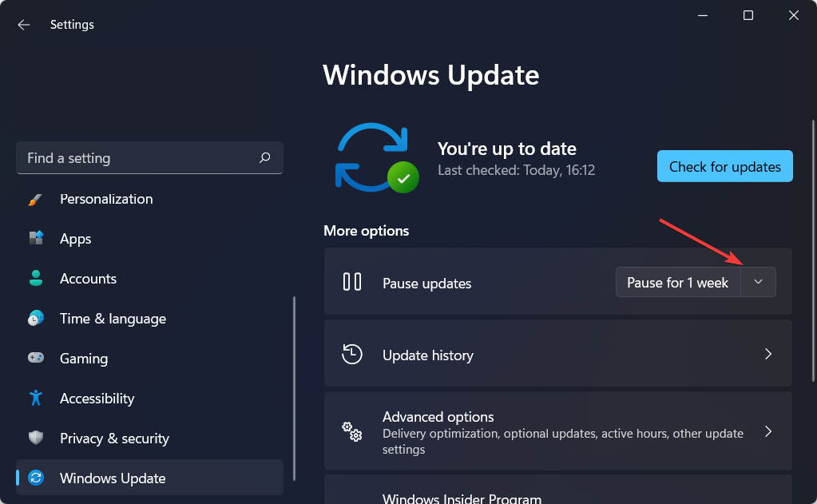Click the Windows Update sidebar sync icon
Viewport: 817px width, 504px height.
click(x=35, y=478)
